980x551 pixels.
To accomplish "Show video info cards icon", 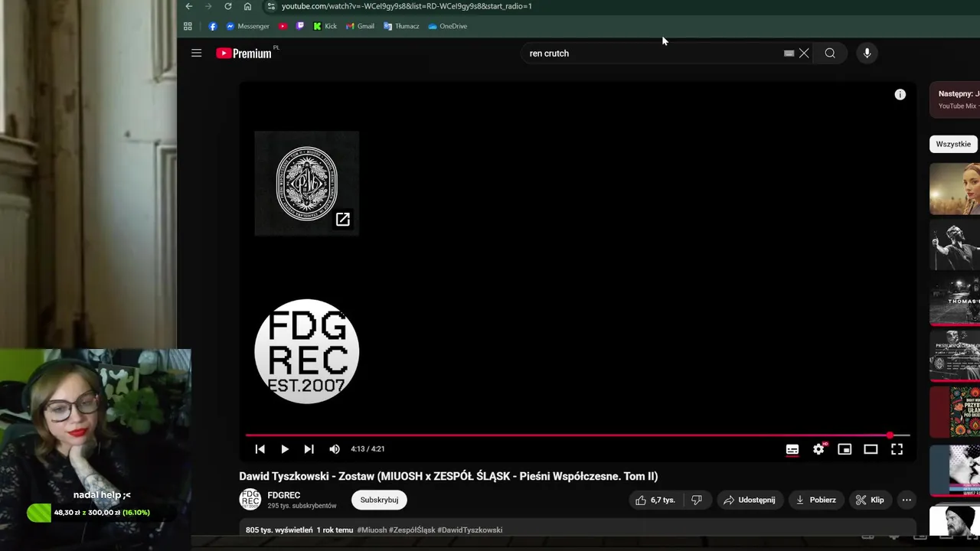I will tap(900, 95).
